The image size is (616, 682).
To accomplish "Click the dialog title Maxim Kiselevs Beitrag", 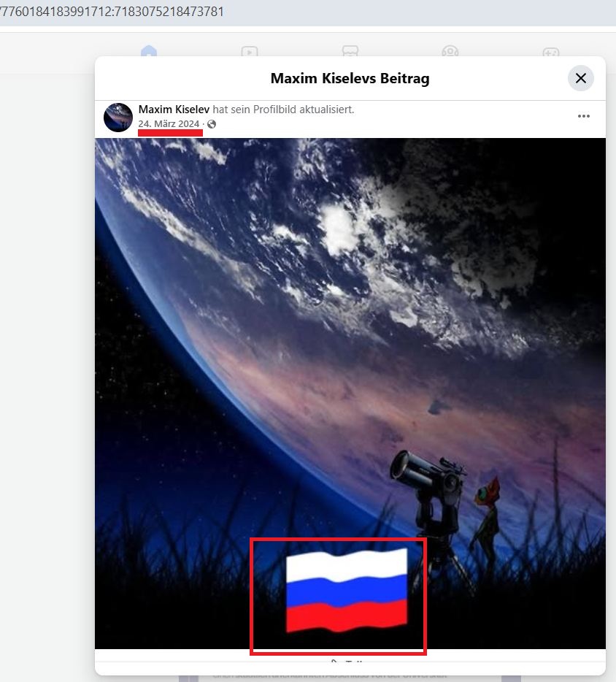I will pyautogui.click(x=350, y=78).
